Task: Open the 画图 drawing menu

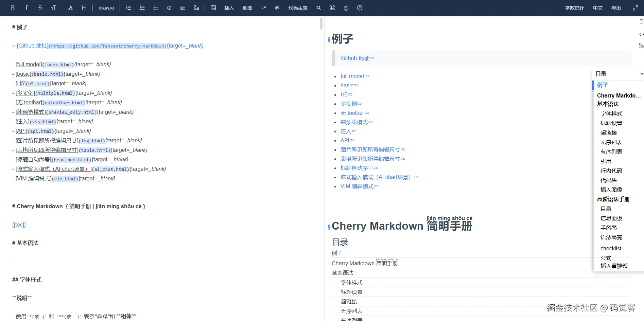Action: point(247,8)
